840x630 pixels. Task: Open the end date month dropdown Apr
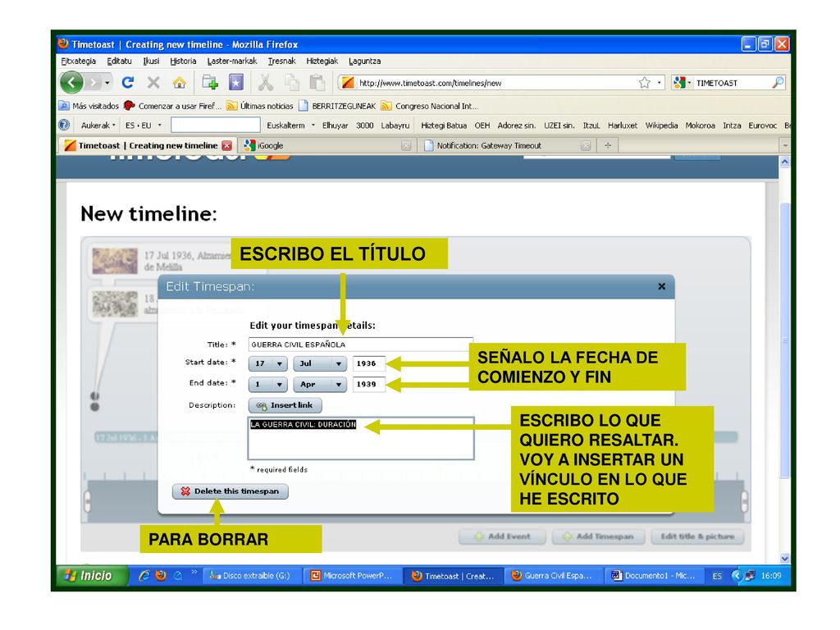pos(320,384)
